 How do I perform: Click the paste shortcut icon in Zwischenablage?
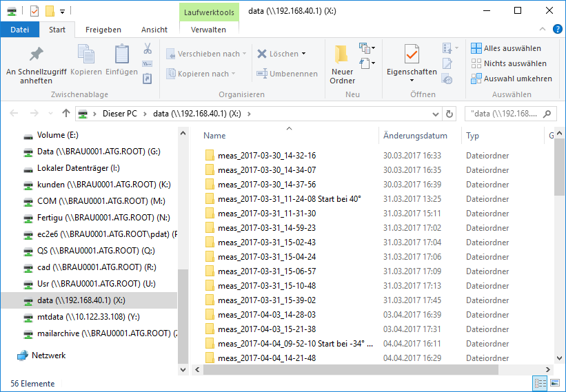pos(148,79)
